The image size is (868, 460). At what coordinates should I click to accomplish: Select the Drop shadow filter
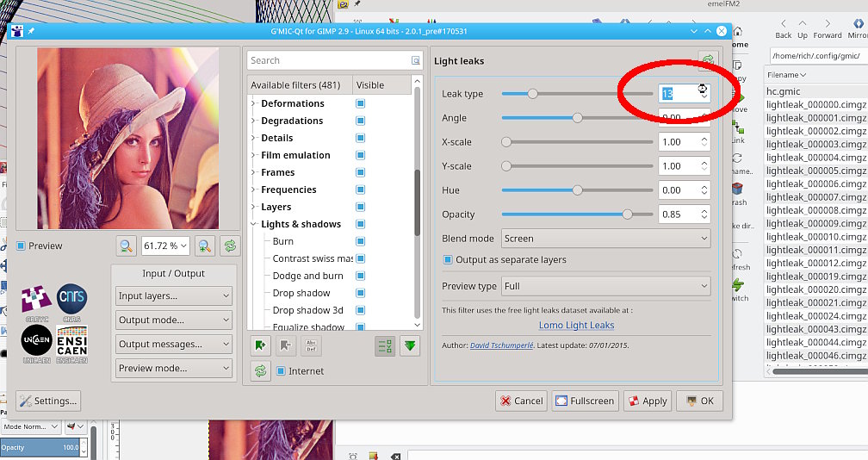(301, 293)
